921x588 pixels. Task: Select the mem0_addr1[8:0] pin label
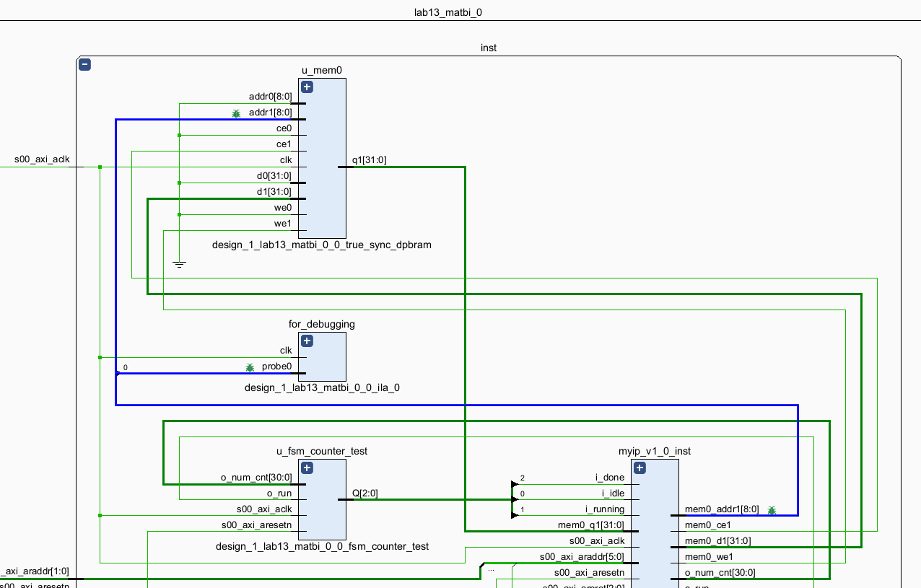click(722, 509)
